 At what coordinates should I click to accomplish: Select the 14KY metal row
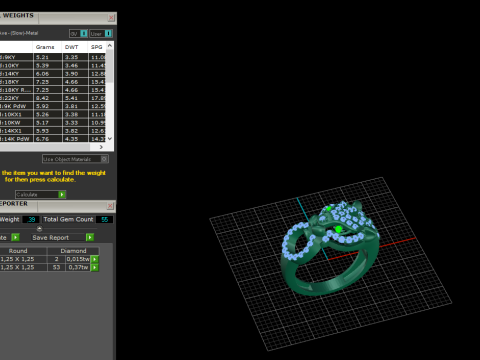[x=53, y=74]
